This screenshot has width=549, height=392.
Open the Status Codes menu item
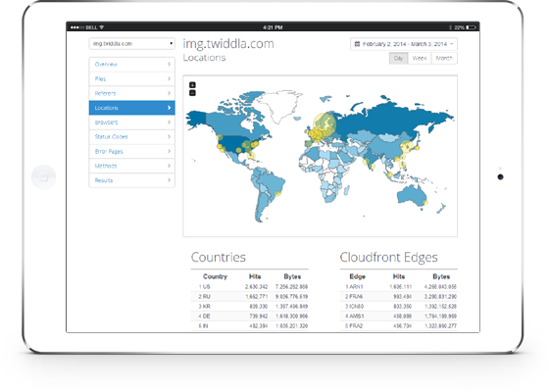click(x=131, y=137)
